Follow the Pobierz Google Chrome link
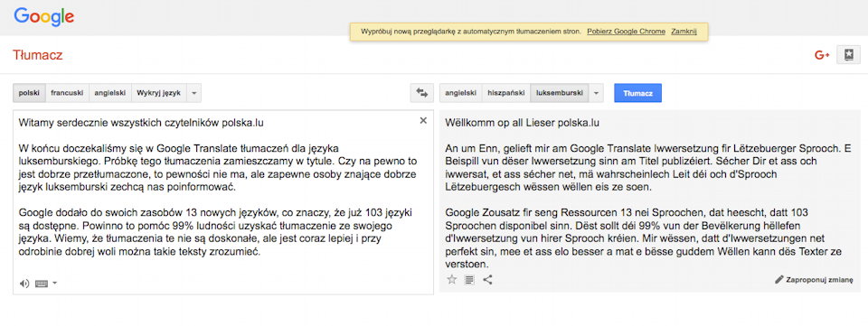This screenshot has width=868, height=326. tap(626, 32)
